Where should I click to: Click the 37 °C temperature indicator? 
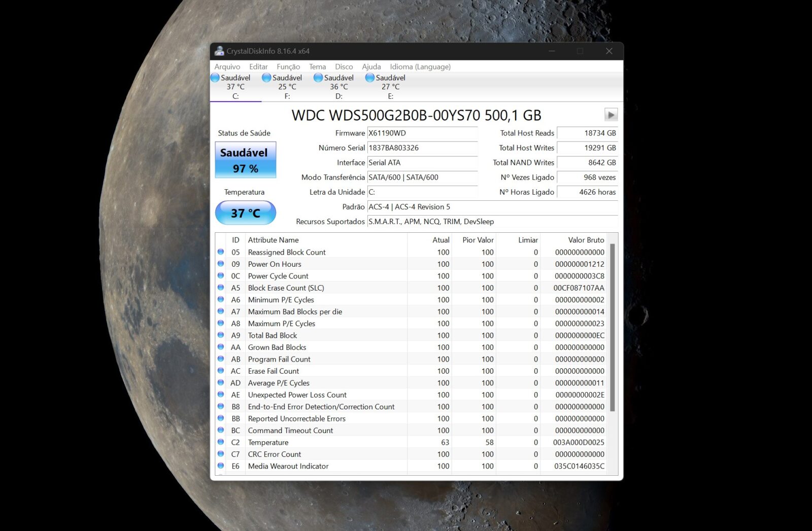tap(245, 213)
